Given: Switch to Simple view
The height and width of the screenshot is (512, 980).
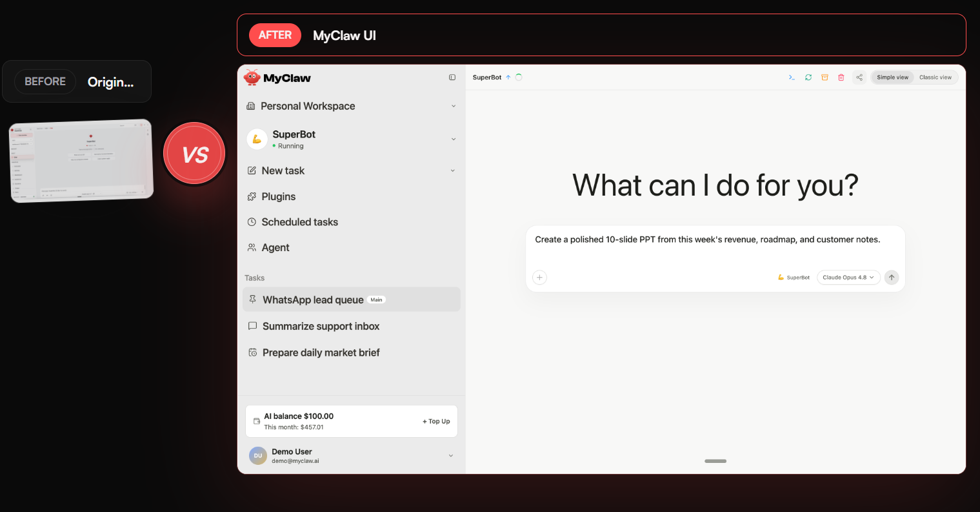Looking at the screenshot, I should (892, 77).
